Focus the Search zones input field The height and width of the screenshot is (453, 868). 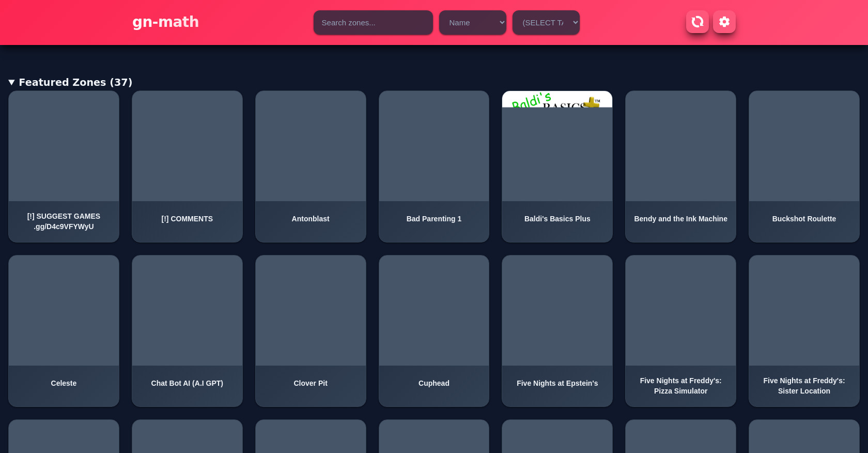point(373,23)
